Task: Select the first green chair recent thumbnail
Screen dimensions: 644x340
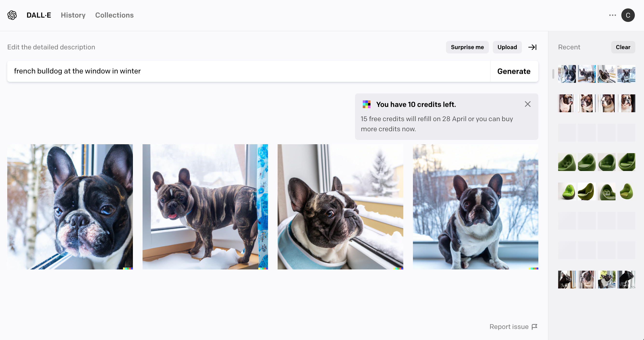Action: 567,162
